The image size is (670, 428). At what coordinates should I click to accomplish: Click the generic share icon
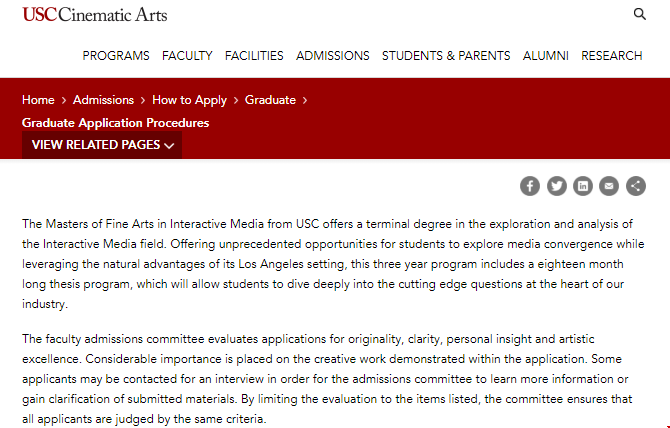pos(636,186)
